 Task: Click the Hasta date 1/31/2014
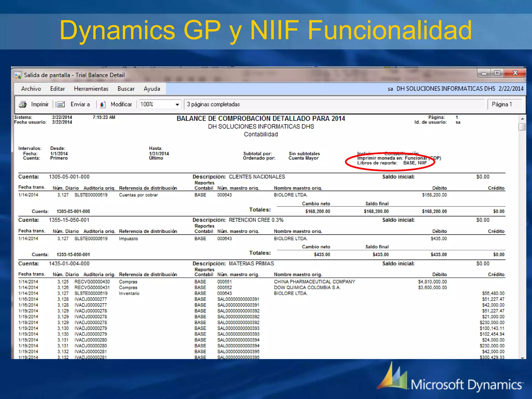(x=159, y=154)
